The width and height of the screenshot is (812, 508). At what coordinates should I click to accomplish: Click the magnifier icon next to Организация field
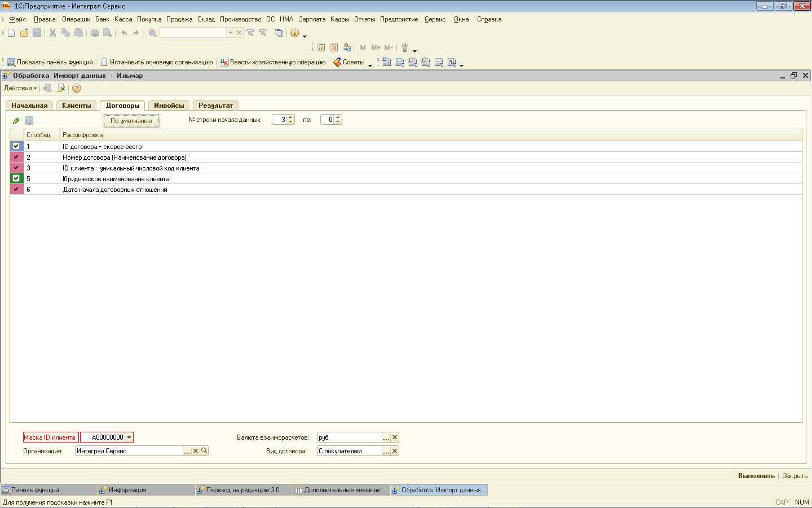click(204, 451)
